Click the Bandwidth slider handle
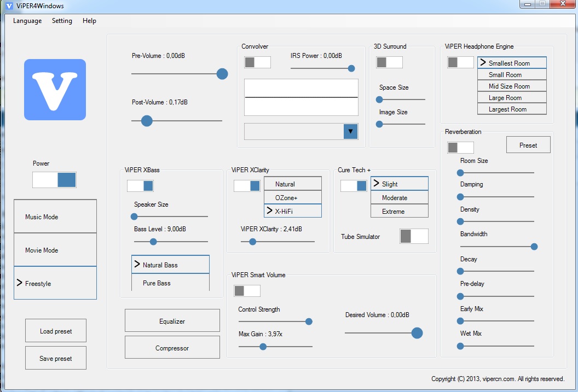The image size is (578, 392). (x=534, y=247)
